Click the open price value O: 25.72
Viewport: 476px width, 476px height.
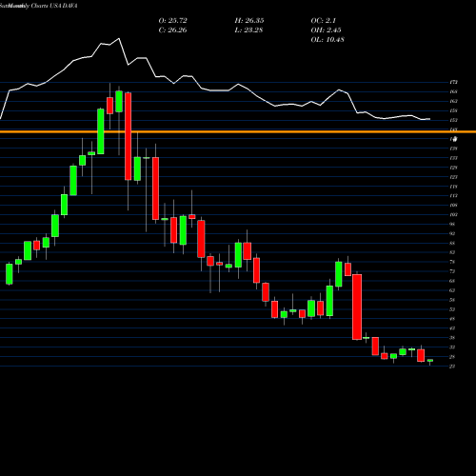point(172,21)
